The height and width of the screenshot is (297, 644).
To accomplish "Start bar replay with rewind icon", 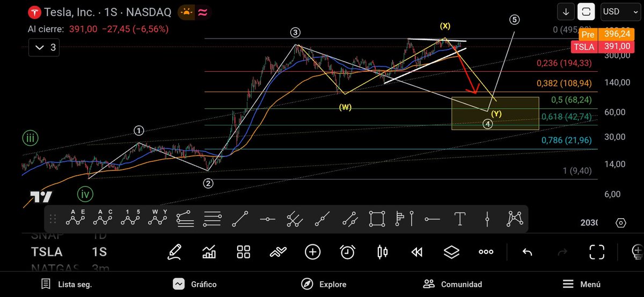I will tap(417, 251).
